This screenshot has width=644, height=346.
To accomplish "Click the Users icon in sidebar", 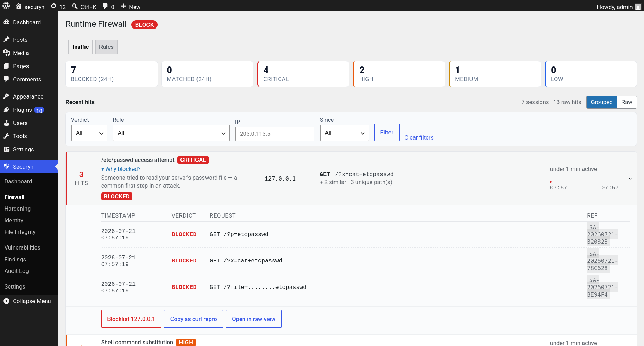I will [7, 123].
